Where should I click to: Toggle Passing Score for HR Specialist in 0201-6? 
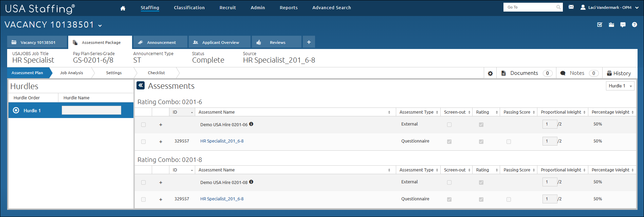tap(509, 142)
